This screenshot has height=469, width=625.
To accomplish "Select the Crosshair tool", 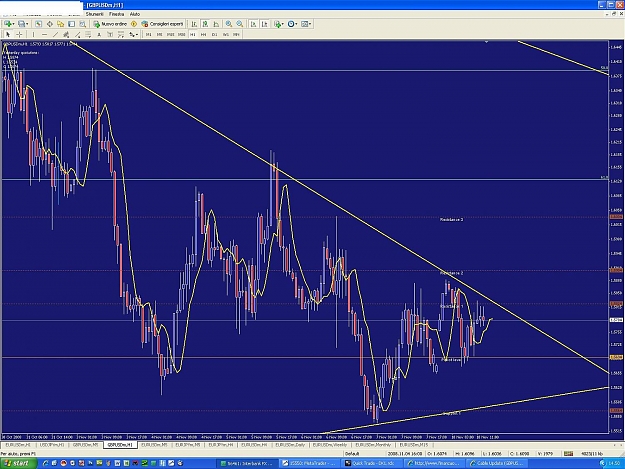I will [x=19, y=35].
